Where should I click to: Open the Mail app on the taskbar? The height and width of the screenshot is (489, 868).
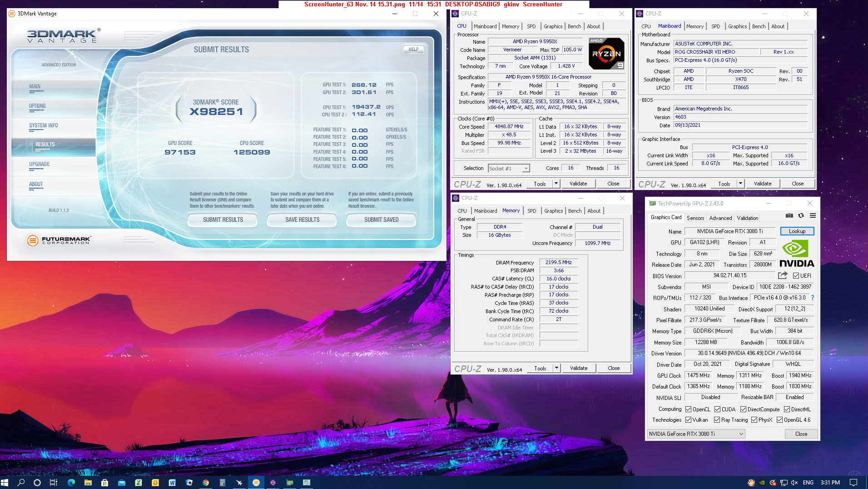click(122, 483)
